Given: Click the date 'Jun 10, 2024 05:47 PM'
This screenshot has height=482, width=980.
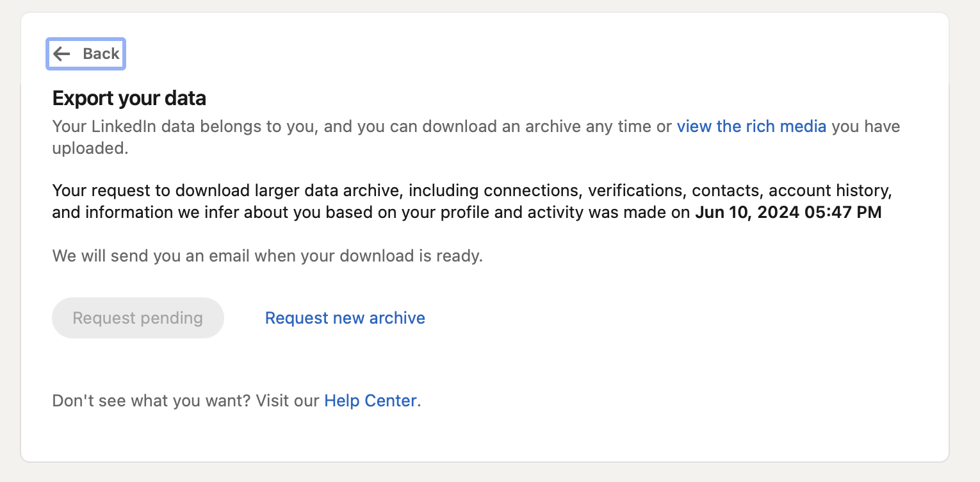Looking at the screenshot, I should [788, 212].
